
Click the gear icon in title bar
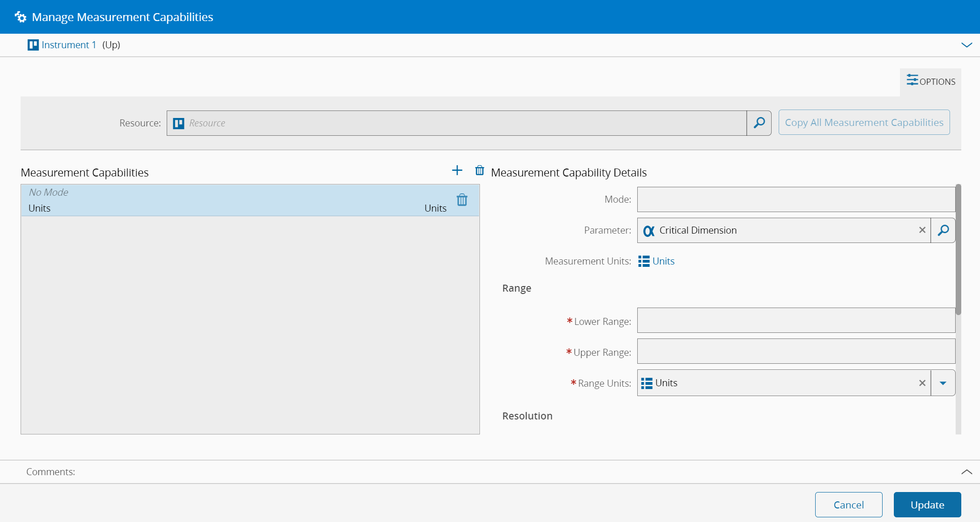[21, 17]
